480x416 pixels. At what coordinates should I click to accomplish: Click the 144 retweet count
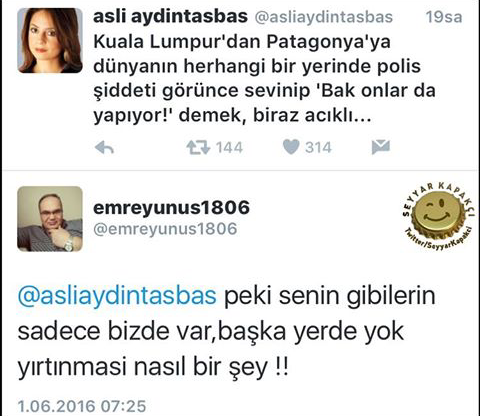coord(229,147)
